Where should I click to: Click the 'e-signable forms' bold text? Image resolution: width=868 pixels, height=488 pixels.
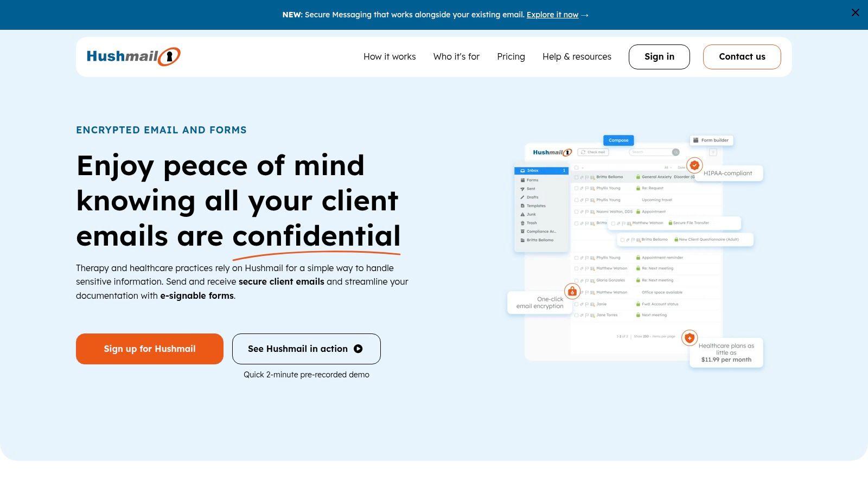coord(197,296)
